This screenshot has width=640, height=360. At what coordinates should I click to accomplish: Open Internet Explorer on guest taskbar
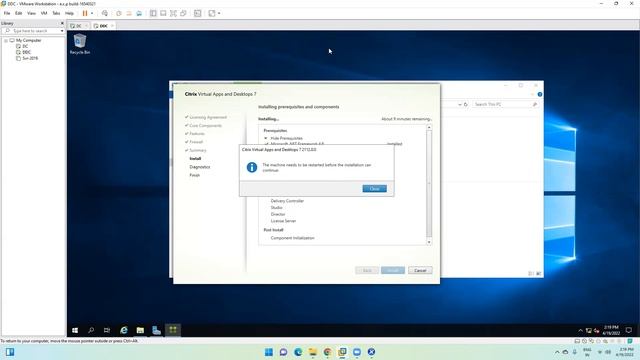pos(124,330)
